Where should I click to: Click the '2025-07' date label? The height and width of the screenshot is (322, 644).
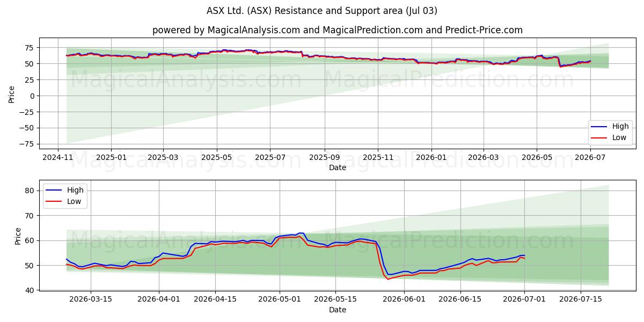(269, 158)
